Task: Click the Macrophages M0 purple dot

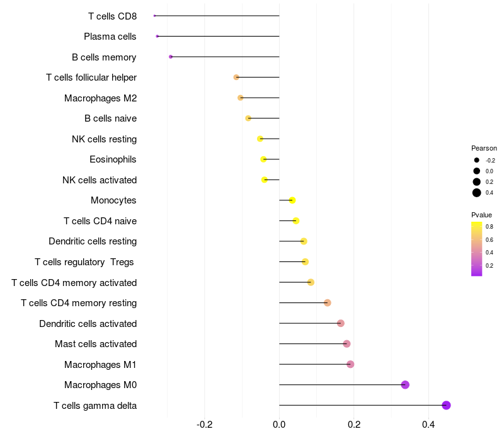Action: 405,385
